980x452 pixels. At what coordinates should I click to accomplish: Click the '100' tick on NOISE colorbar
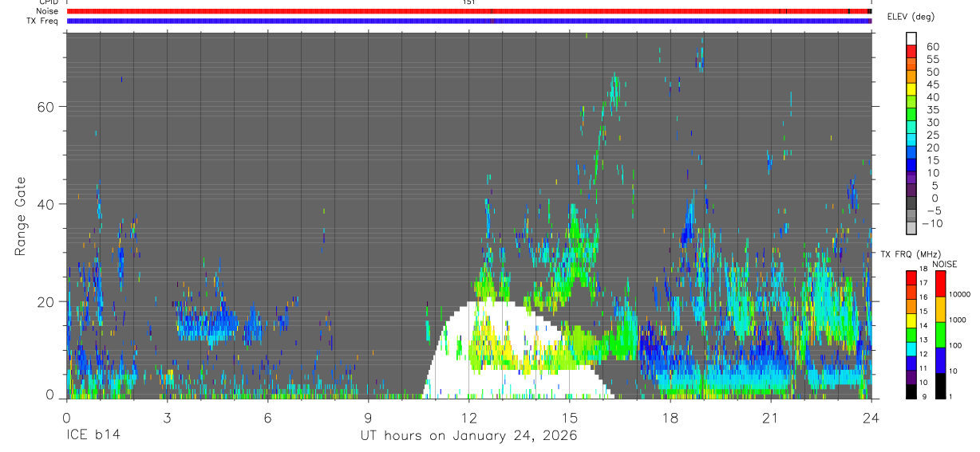(955, 346)
